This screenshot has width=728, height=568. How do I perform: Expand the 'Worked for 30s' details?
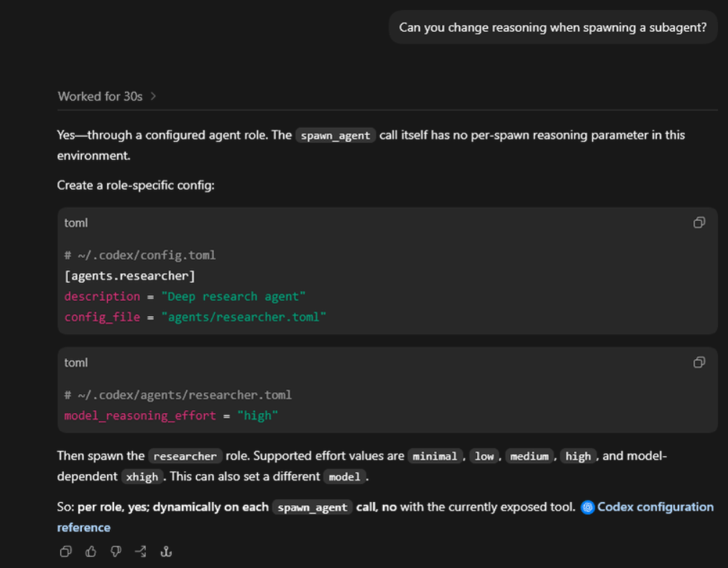107,96
